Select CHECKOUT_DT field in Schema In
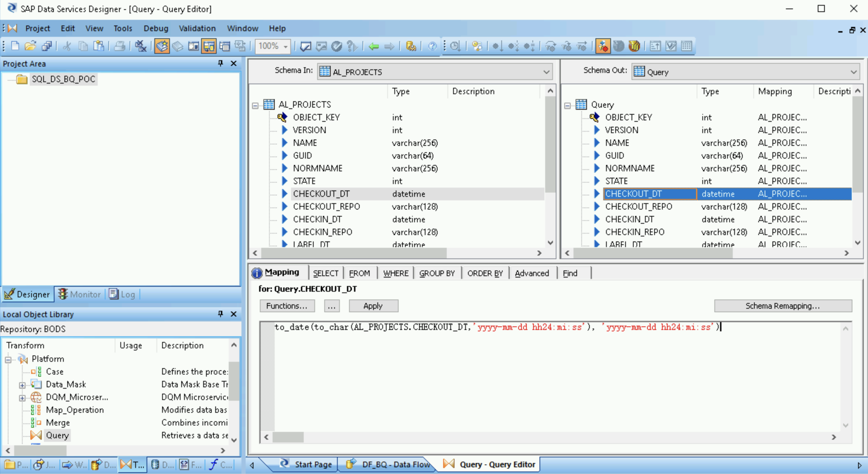This screenshot has width=868, height=474. (322, 193)
